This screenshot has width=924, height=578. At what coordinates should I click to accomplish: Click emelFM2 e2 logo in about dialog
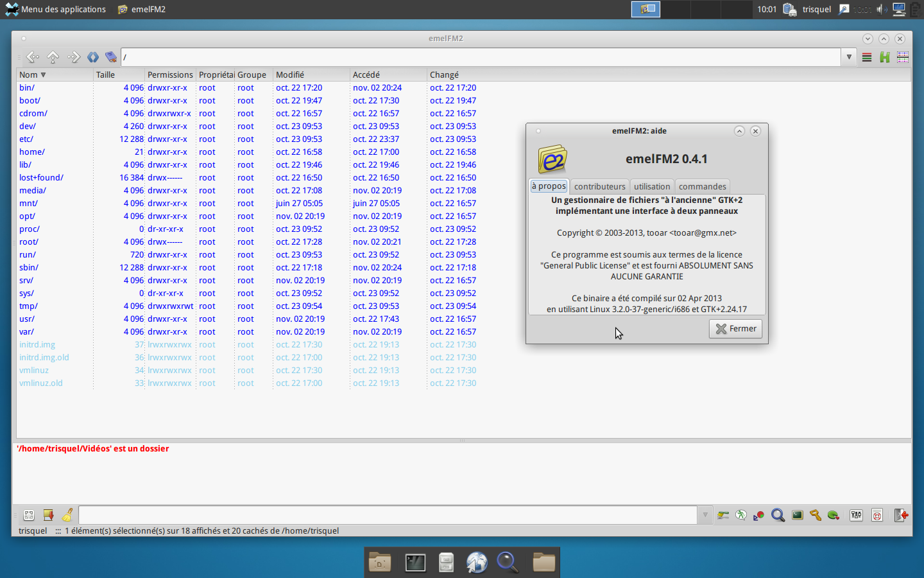(x=552, y=159)
